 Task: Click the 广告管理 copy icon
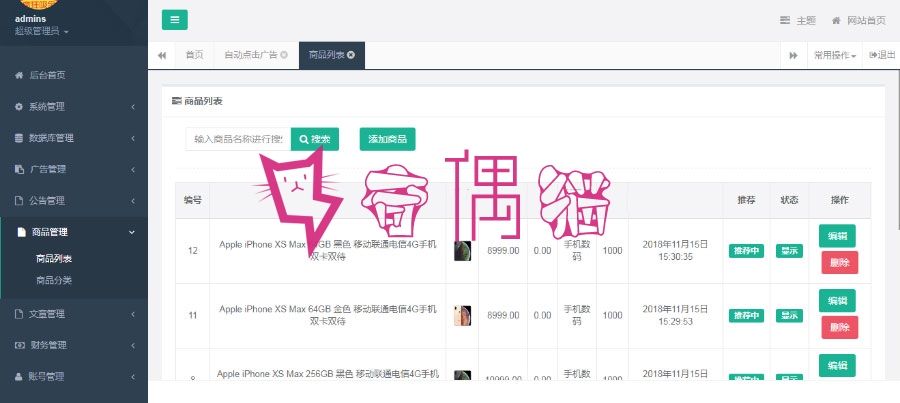19,169
